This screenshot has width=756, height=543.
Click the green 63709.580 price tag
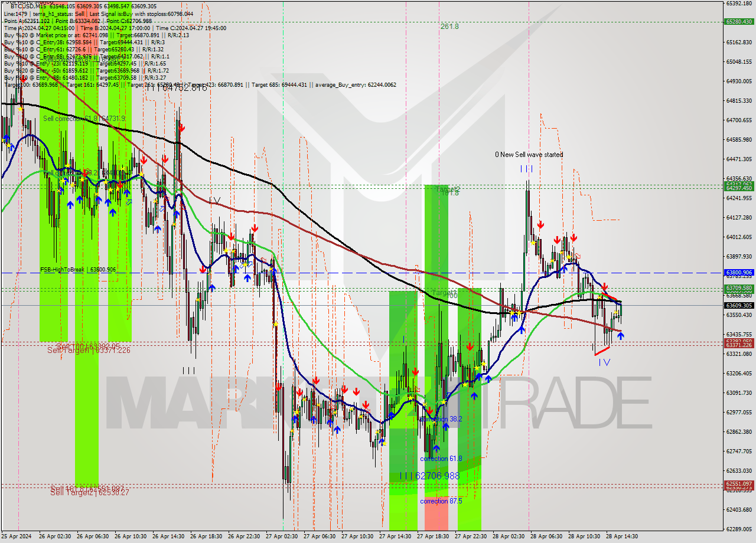pos(738,288)
